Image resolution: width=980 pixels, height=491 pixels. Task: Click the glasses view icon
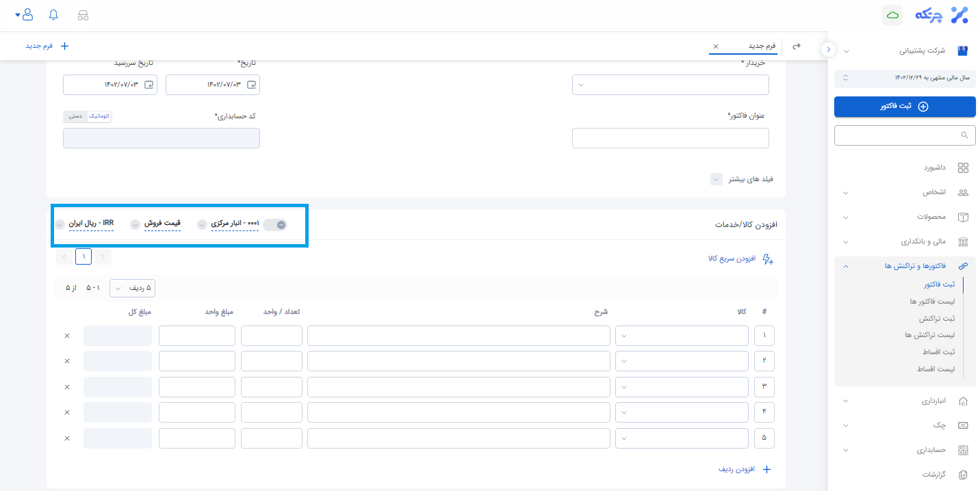click(83, 15)
